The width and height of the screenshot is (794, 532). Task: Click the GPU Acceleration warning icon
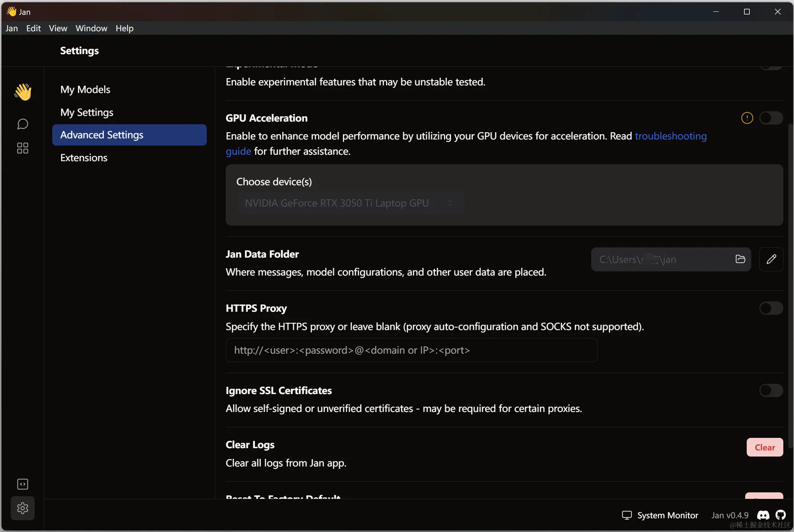(747, 118)
